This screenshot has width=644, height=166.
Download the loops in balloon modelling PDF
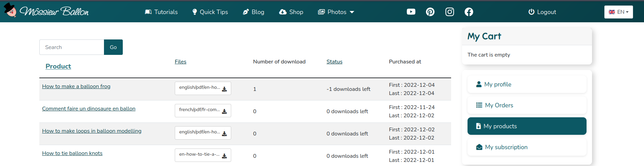click(203, 133)
